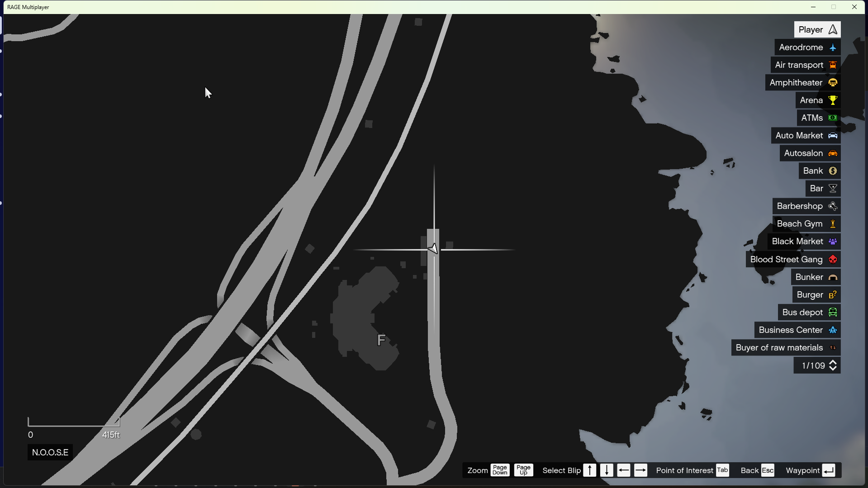Select the Buyer of raw materials icon
Screen dimensions: 868x488
[x=833, y=348]
